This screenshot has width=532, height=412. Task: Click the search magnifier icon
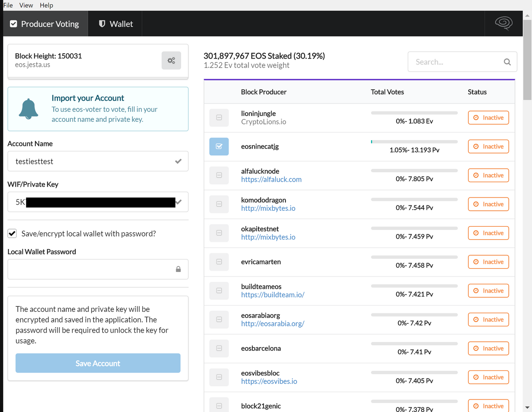pos(507,62)
